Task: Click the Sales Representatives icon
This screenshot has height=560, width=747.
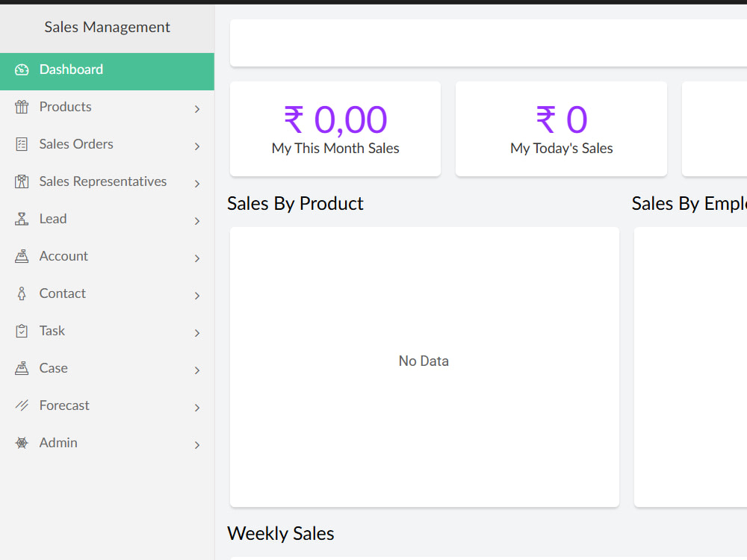Action: click(22, 181)
